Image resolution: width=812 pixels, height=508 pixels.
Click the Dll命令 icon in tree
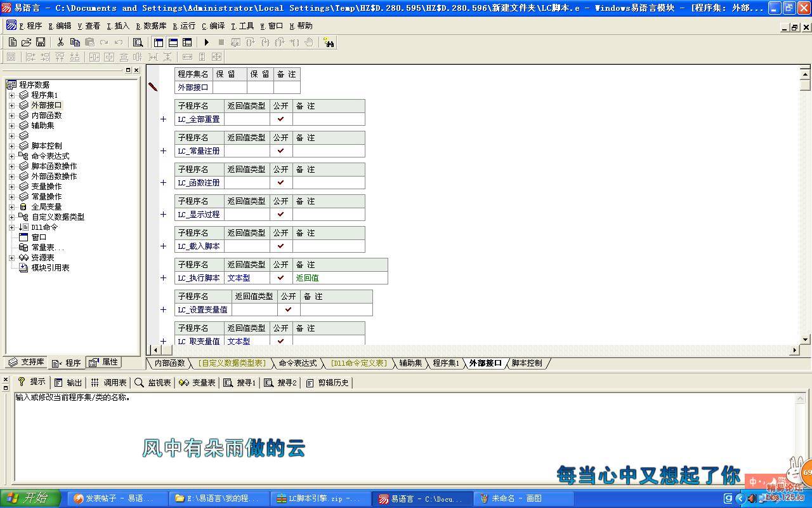coord(23,227)
